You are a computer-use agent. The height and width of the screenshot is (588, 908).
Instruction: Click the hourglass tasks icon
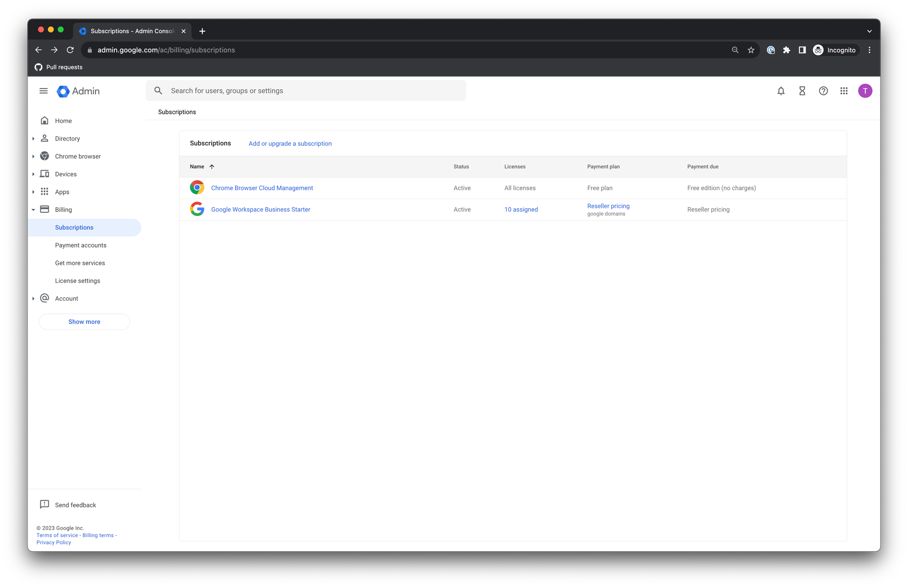[x=802, y=91]
